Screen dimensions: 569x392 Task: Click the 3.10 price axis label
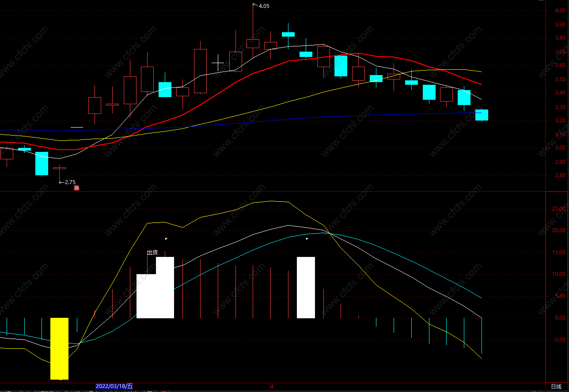(560, 134)
